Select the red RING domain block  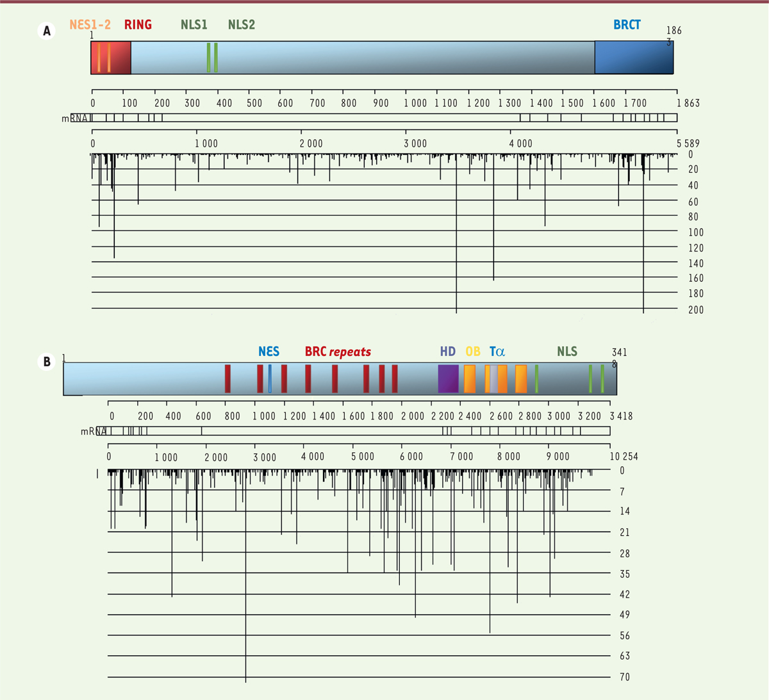111,58
